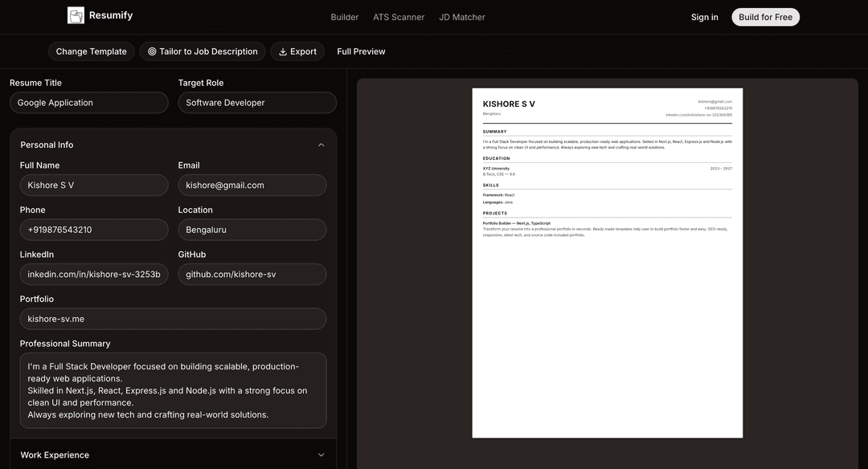Click the resume preview page thumbnail

point(608,263)
